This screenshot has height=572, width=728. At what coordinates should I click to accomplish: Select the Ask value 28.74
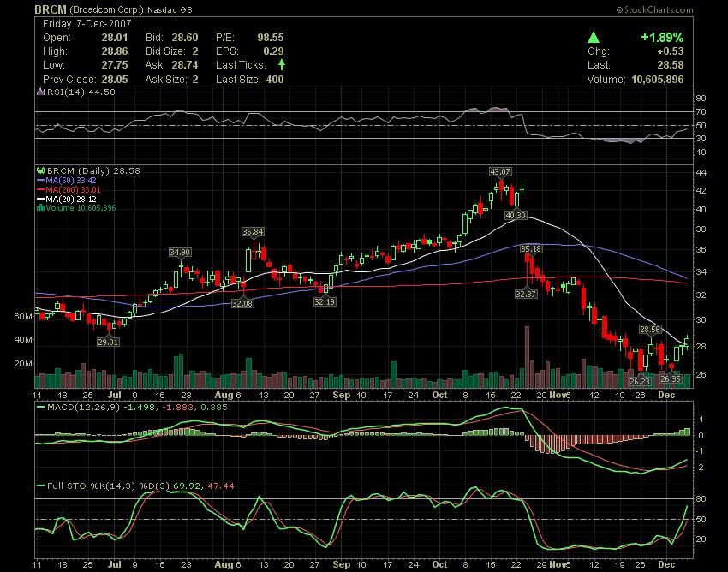pos(185,65)
